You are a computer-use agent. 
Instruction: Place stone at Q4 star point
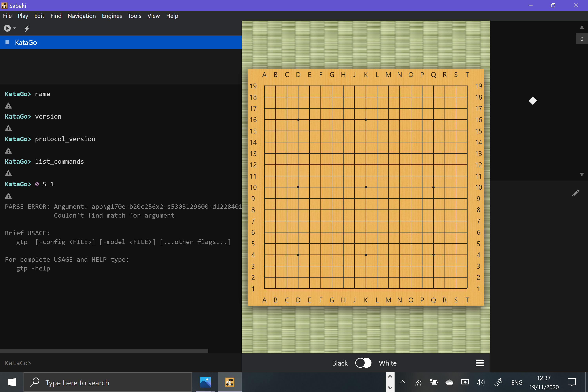[434, 255]
